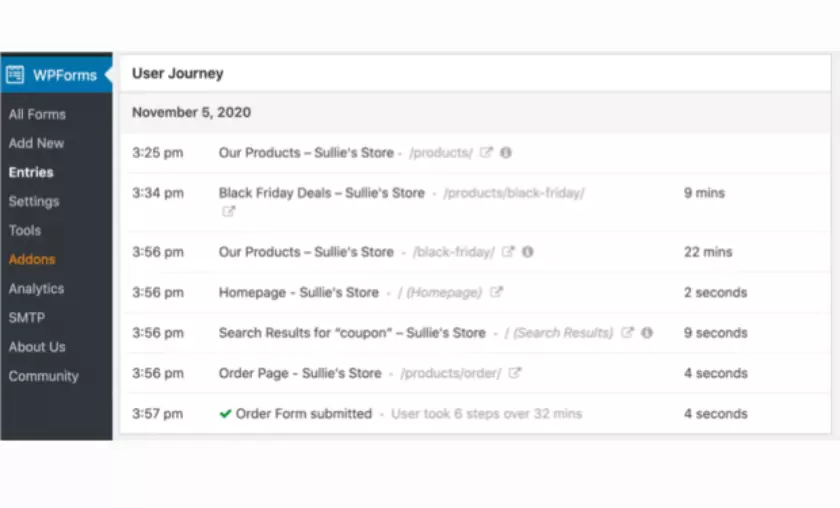Click 'User Journey' panel heading

(x=177, y=73)
